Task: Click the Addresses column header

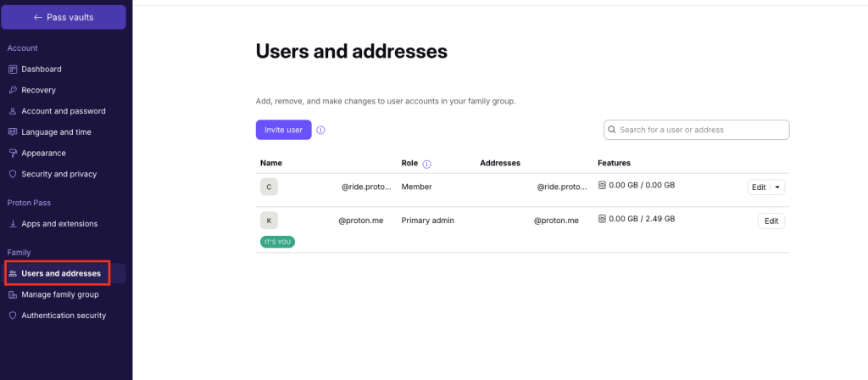Action: pos(500,164)
